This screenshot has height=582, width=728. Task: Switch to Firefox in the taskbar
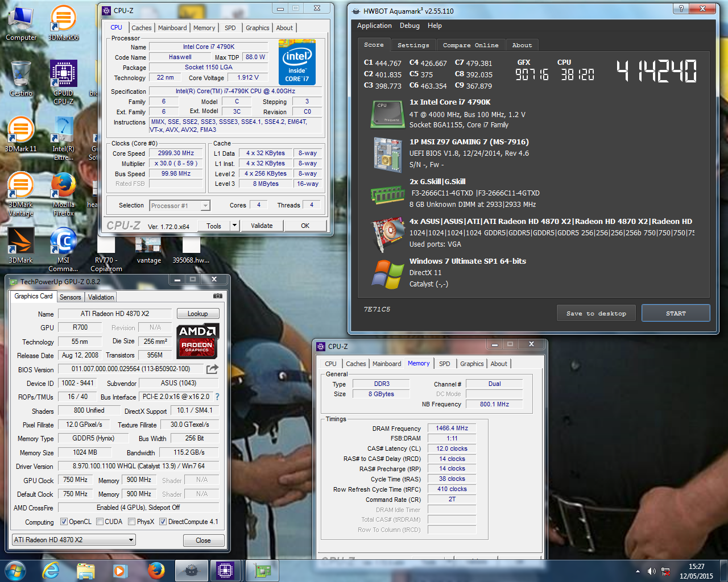pyautogui.click(x=156, y=571)
